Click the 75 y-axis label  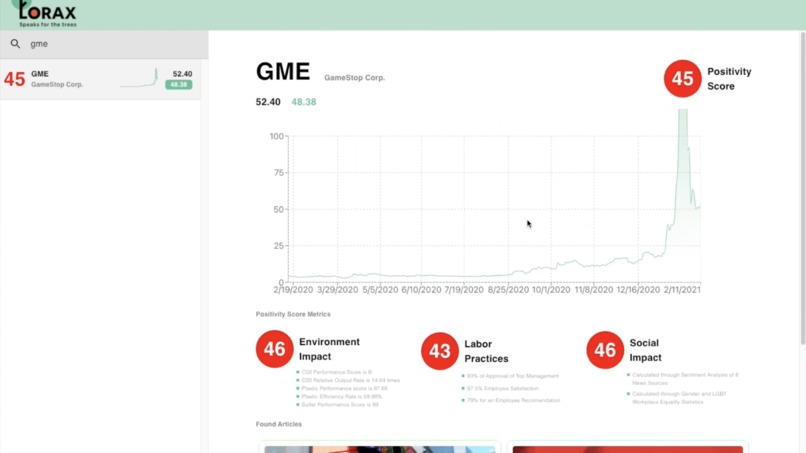tap(279, 173)
